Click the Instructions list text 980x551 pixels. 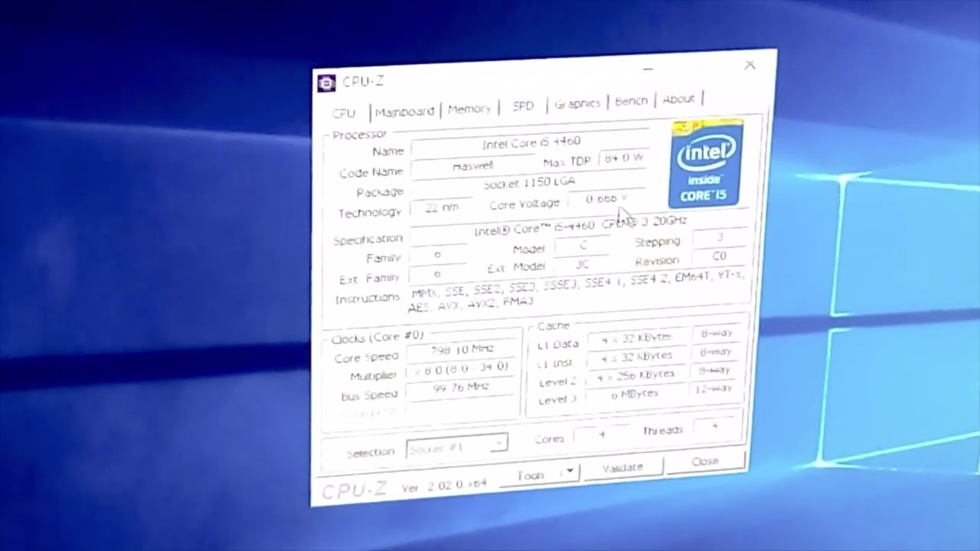click(x=577, y=291)
